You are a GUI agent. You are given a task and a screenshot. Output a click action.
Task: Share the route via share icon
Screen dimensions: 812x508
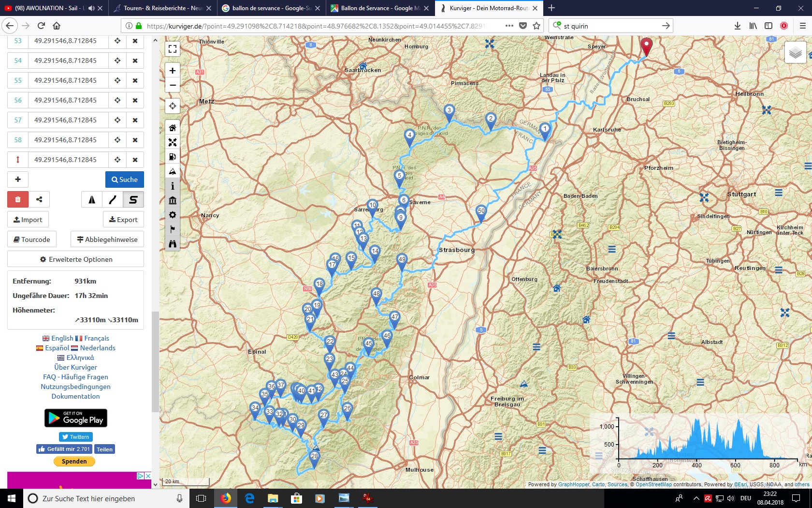click(39, 199)
